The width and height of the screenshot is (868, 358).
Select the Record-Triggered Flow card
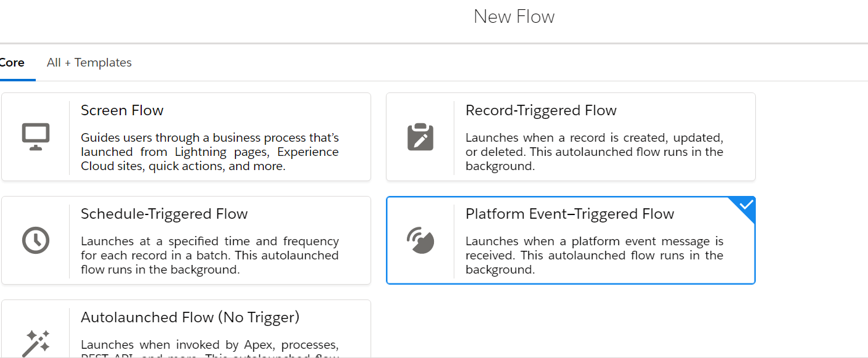(x=570, y=136)
